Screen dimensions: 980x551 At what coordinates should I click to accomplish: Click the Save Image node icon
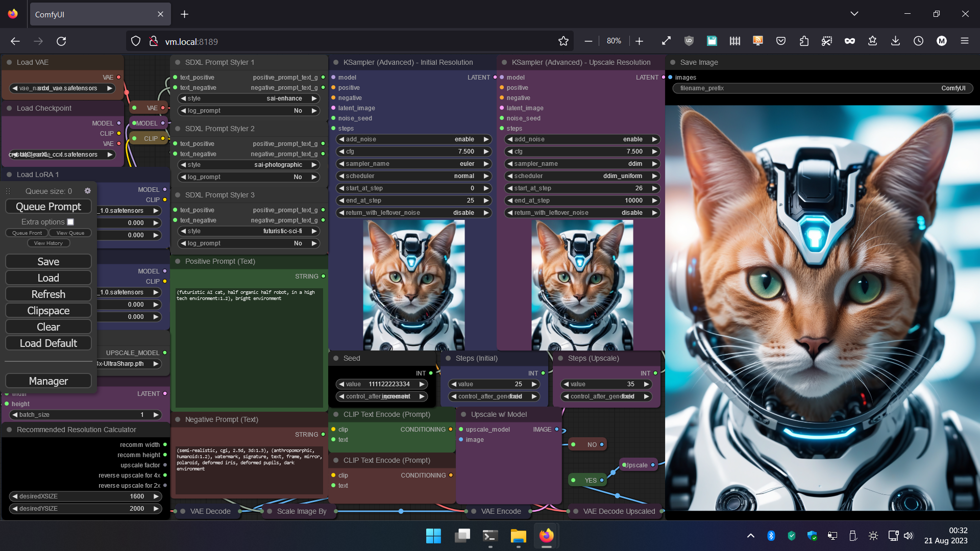point(673,63)
